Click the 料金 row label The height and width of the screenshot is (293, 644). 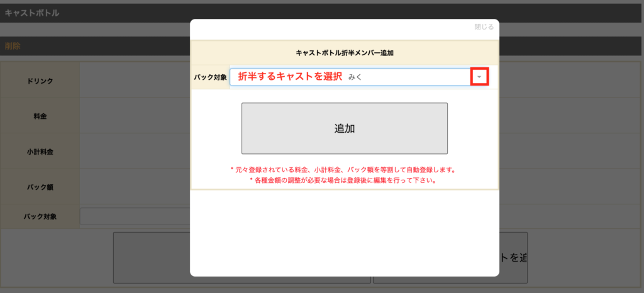pos(40,116)
